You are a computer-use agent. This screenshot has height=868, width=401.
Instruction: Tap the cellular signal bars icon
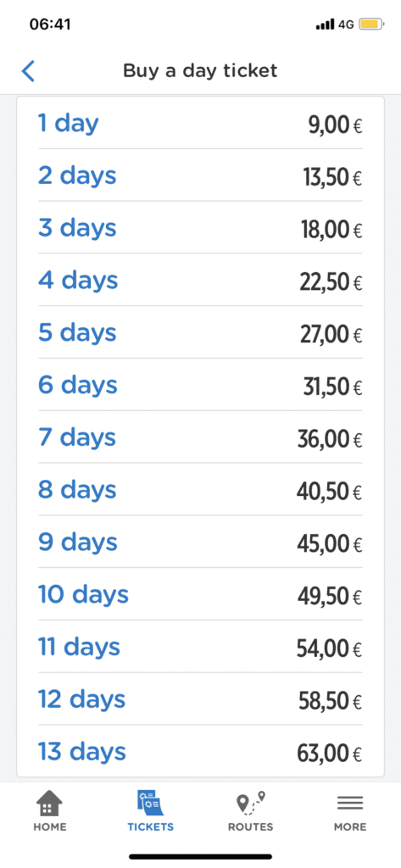[x=325, y=25]
